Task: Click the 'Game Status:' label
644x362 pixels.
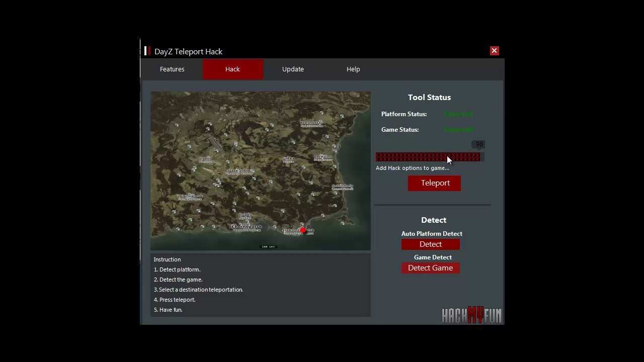Action: coord(400,130)
